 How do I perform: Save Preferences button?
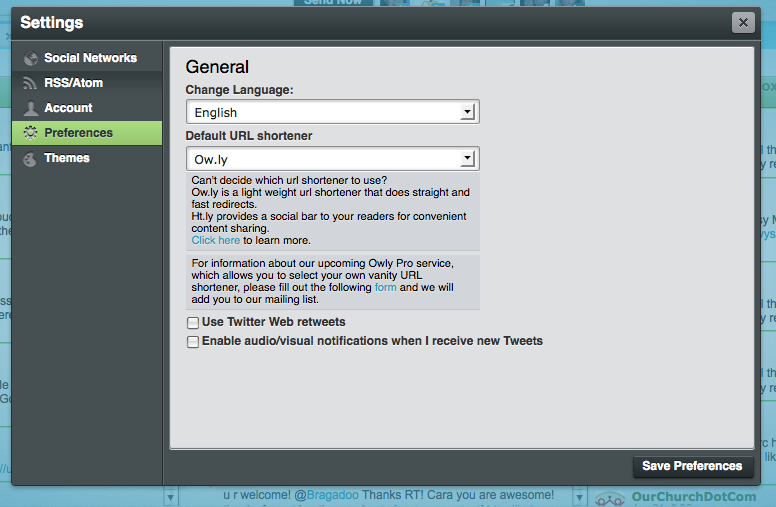point(693,466)
